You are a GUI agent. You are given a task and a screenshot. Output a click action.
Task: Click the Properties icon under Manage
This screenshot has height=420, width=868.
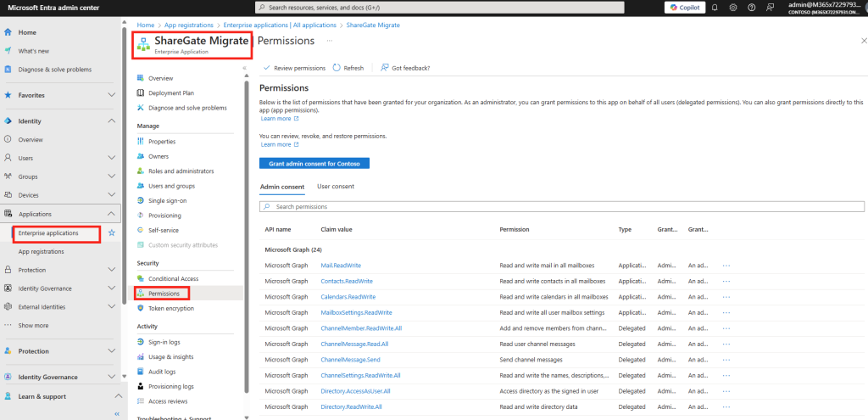141,142
